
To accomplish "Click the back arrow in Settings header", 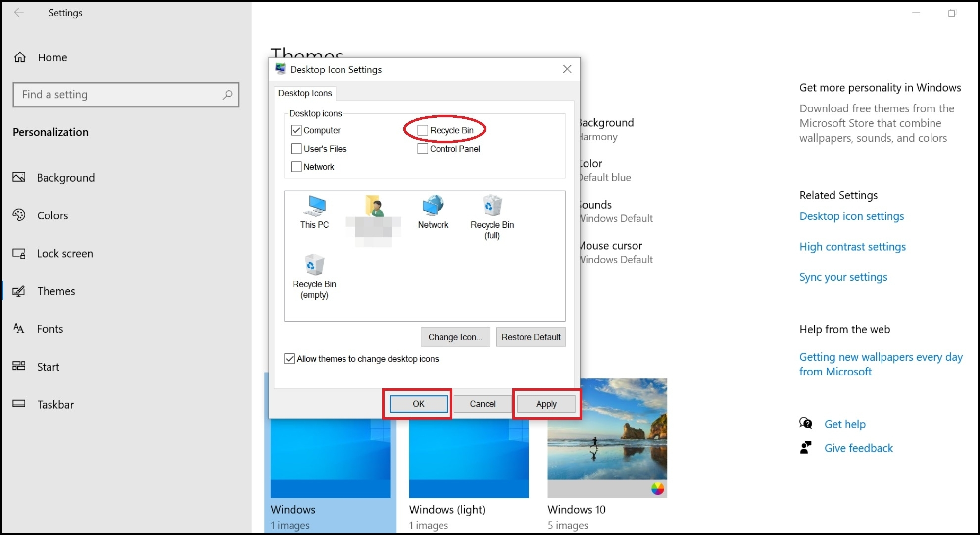I will [19, 13].
